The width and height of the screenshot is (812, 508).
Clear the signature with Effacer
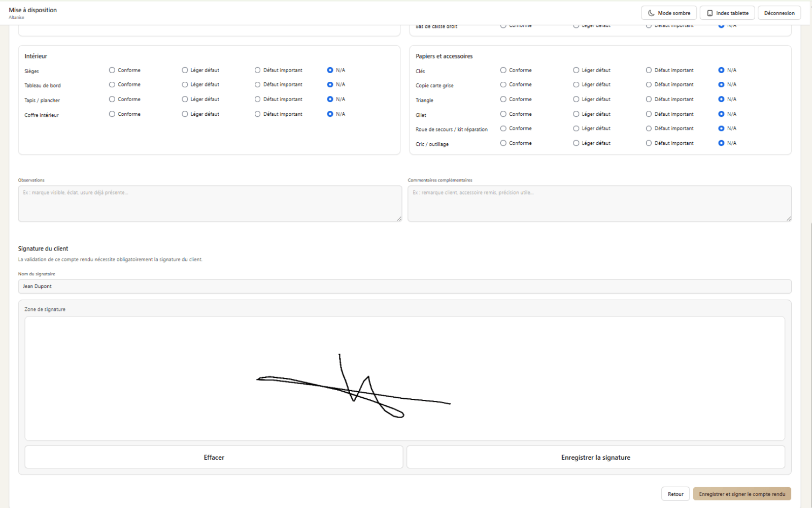point(214,457)
